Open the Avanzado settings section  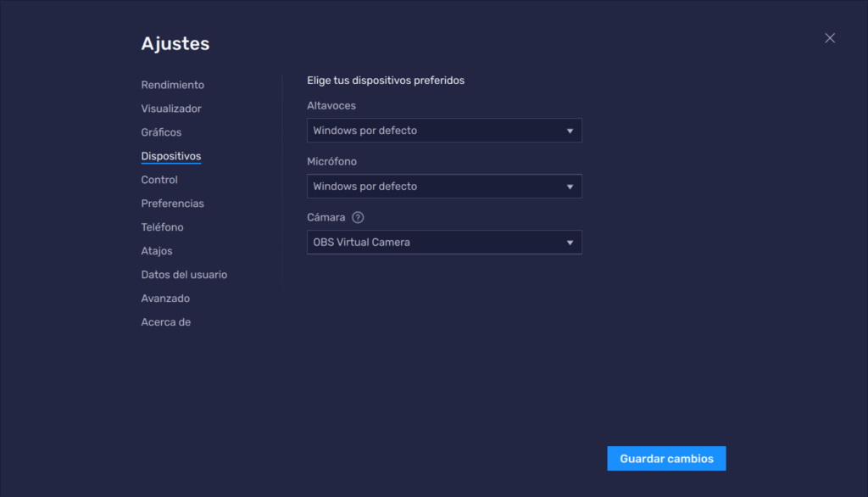[164, 299]
